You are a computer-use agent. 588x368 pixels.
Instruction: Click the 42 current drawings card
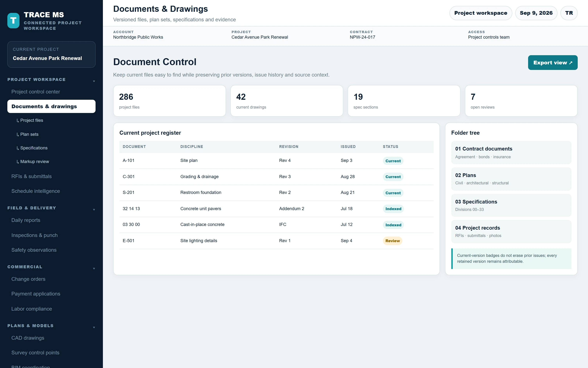tap(287, 101)
